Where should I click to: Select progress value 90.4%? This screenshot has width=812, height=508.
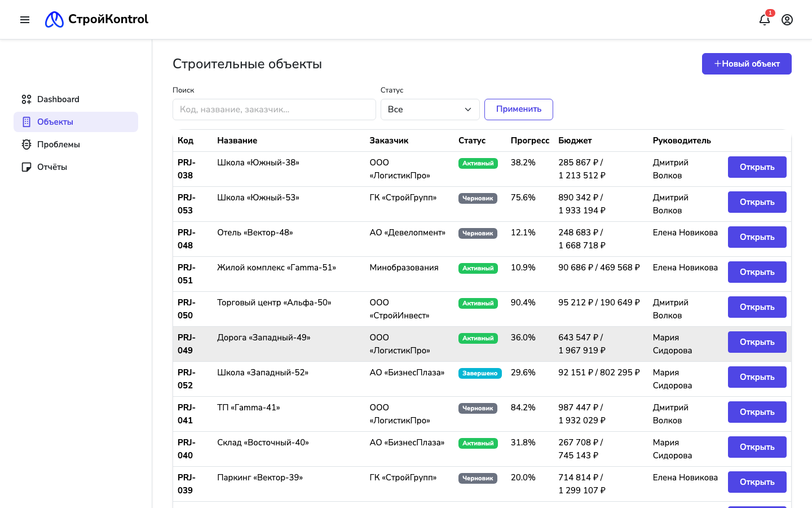pyautogui.click(x=523, y=303)
